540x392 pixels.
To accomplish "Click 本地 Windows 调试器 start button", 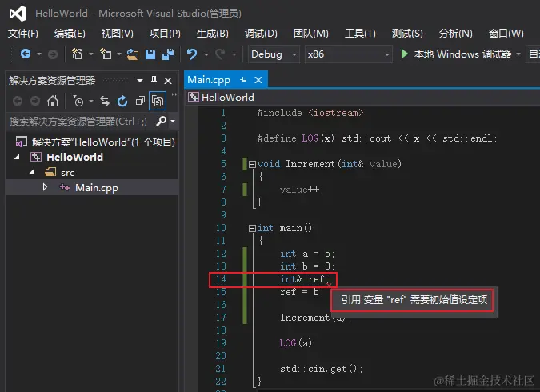I will tap(456, 54).
